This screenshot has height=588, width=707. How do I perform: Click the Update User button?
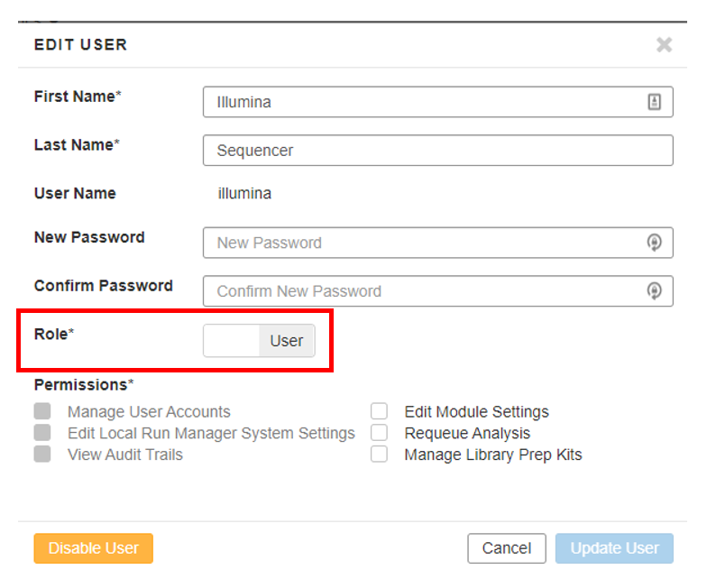(x=614, y=548)
